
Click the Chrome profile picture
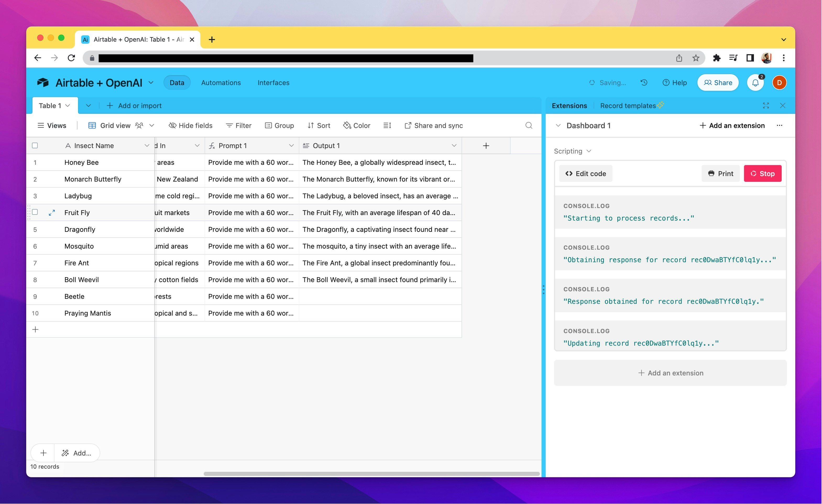pyautogui.click(x=767, y=58)
